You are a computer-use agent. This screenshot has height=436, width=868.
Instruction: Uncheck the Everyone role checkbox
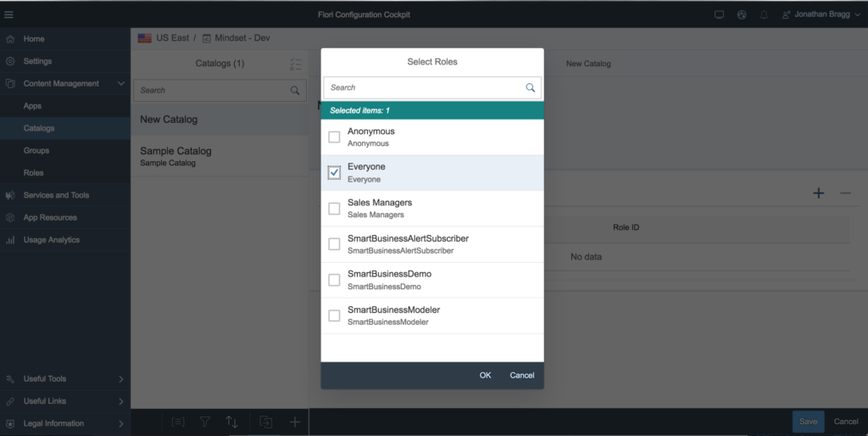tap(334, 173)
